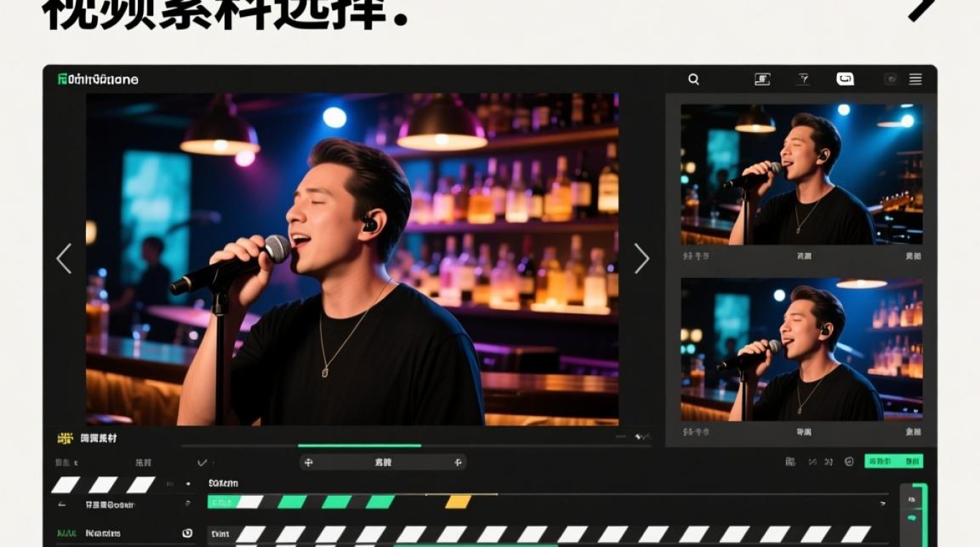980x547 pixels.
Task: Click the right caption under top thumbnail
Action: (914, 256)
